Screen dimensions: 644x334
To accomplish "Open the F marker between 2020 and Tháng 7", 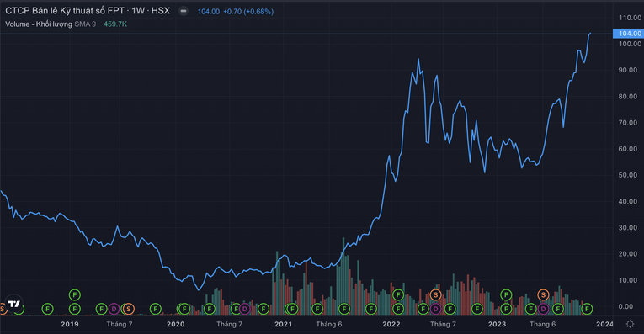I will coord(210,309).
